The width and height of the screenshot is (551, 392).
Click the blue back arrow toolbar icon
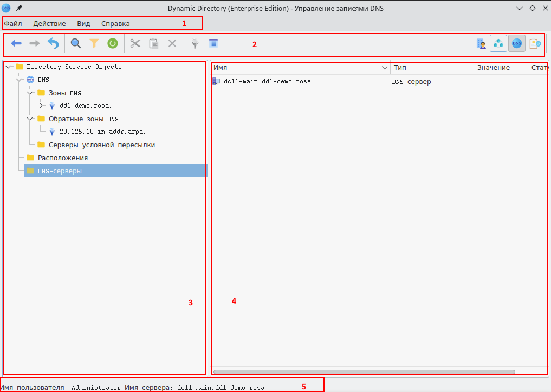pyautogui.click(x=16, y=43)
